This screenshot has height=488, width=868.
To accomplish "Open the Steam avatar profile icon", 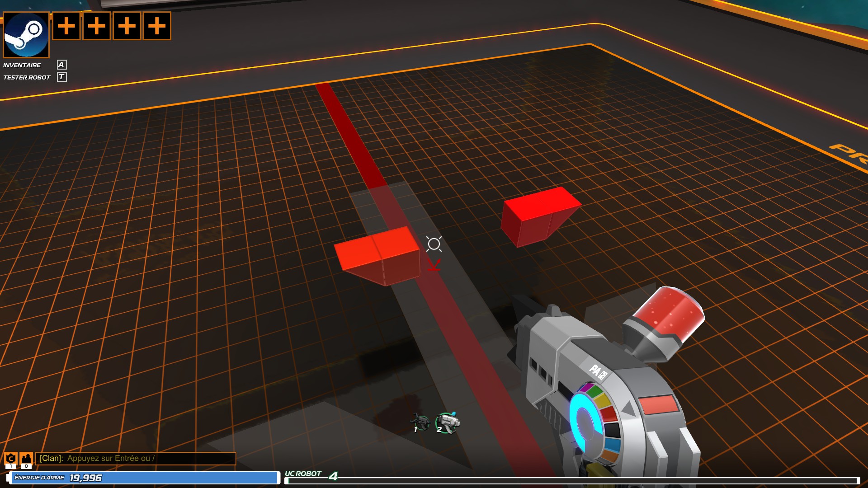I will [26, 35].
